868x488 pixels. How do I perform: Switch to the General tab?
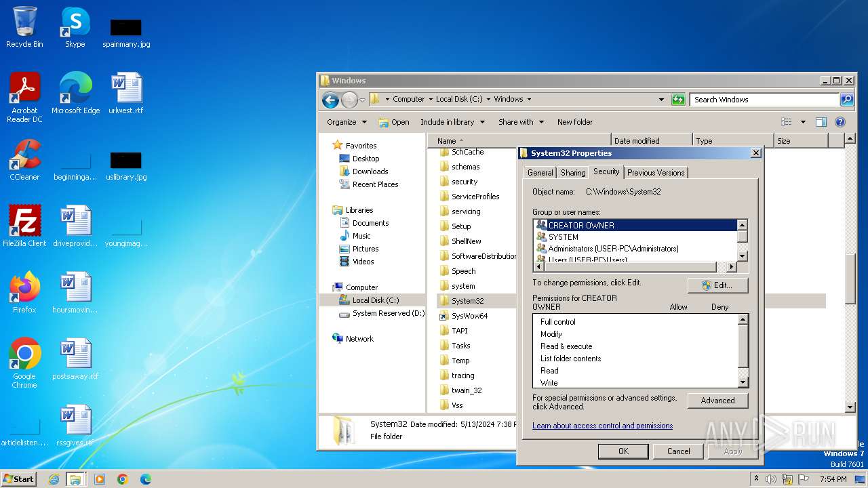click(540, 173)
